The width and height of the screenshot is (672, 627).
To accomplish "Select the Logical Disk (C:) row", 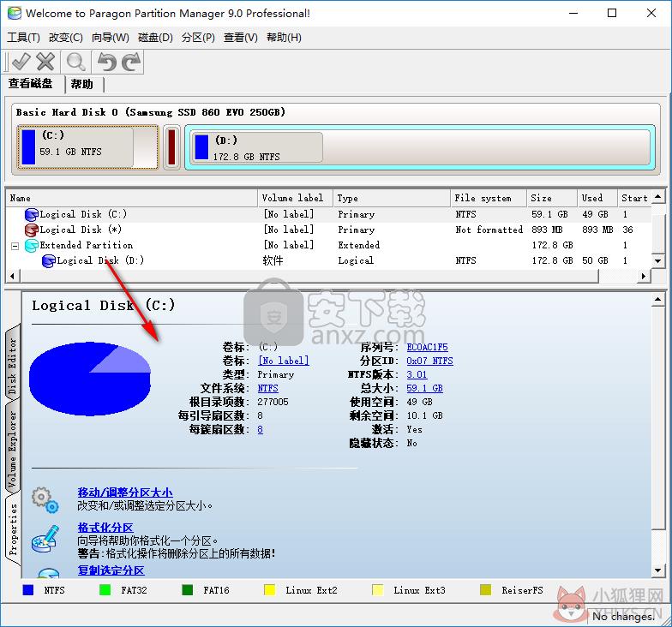I will [x=329, y=214].
